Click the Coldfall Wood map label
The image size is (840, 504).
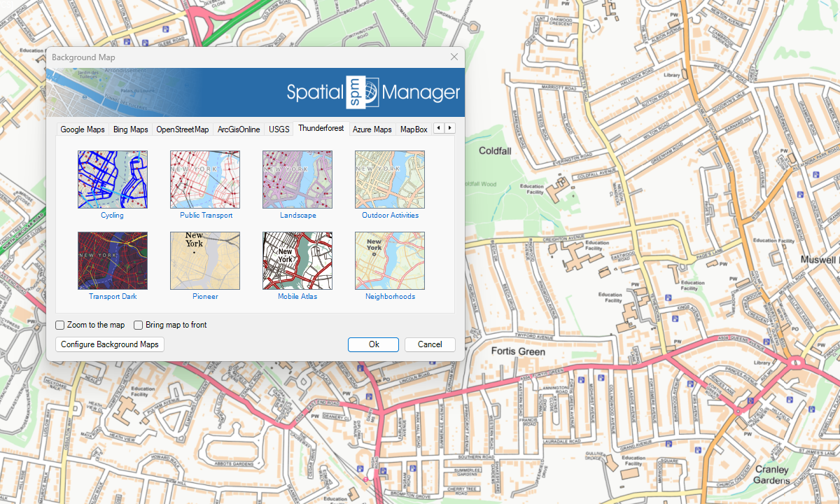(x=479, y=184)
